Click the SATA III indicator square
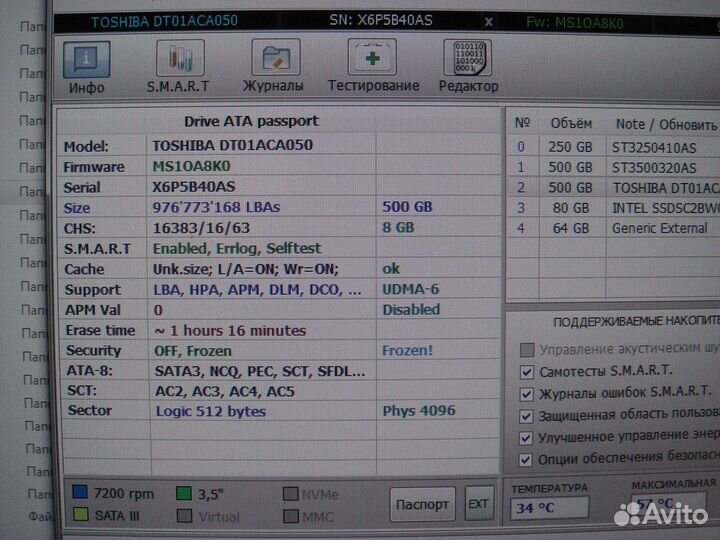The width and height of the screenshot is (720, 540). pyautogui.click(x=81, y=514)
